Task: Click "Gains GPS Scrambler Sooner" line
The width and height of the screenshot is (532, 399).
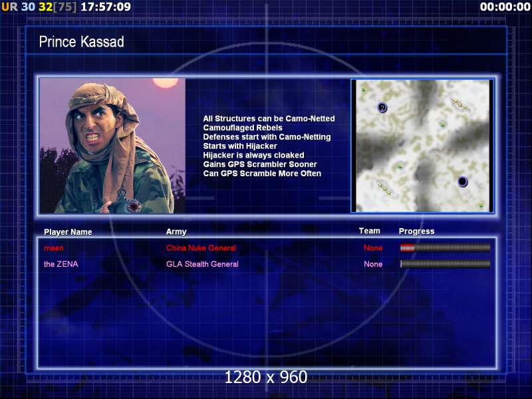Action: click(x=260, y=164)
